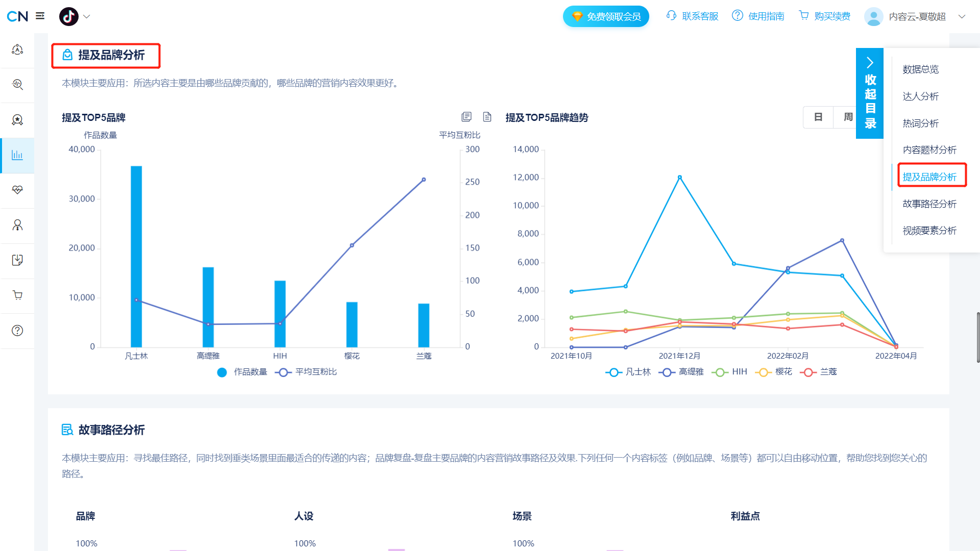Click the page vertical scrollbar thumb
The height and width of the screenshot is (551, 980).
[978, 338]
